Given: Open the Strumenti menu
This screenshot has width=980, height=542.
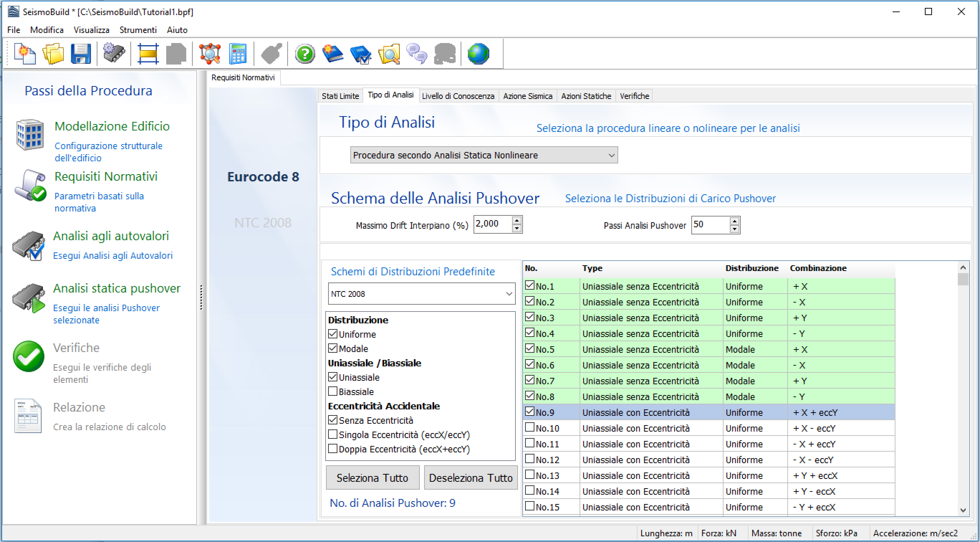Looking at the screenshot, I should pyautogui.click(x=138, y=30).
